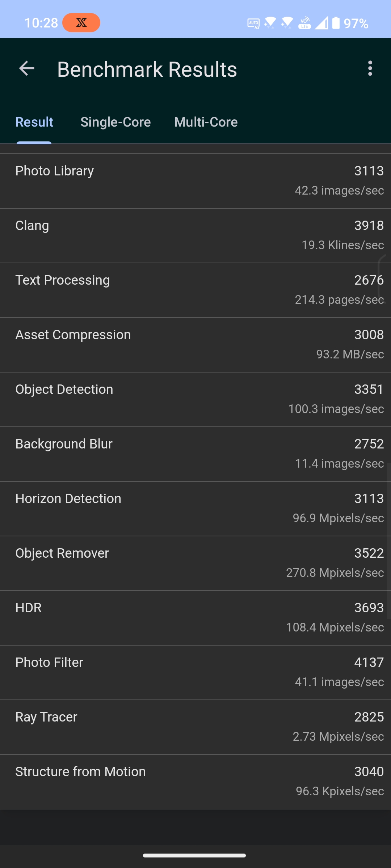
Task: Tap the VoLTE status bar icon
Action: pos(304,23)
